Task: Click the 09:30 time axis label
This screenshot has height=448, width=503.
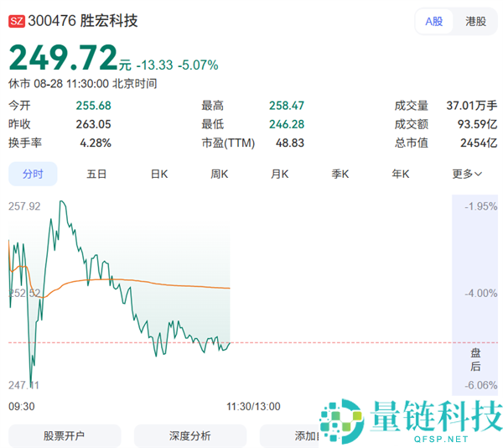Action: point(22,407)
